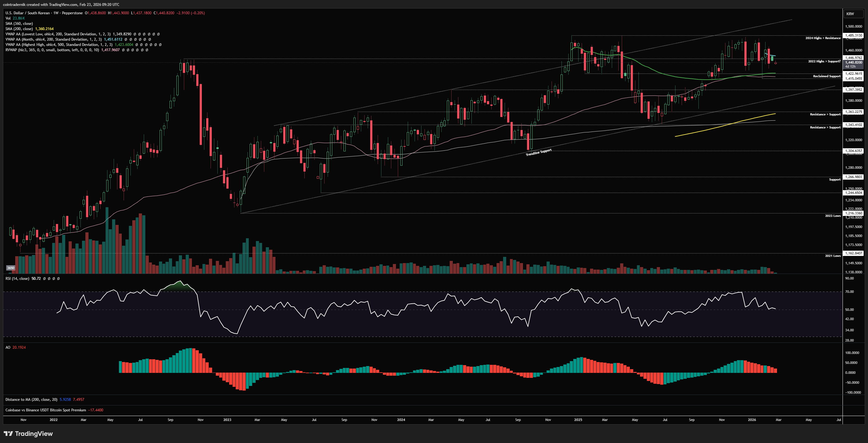Click the VWAP AA Lowest Low indicator legend
Image resolution: width=868 pixels, height=443 pixels.
point(57,34)
